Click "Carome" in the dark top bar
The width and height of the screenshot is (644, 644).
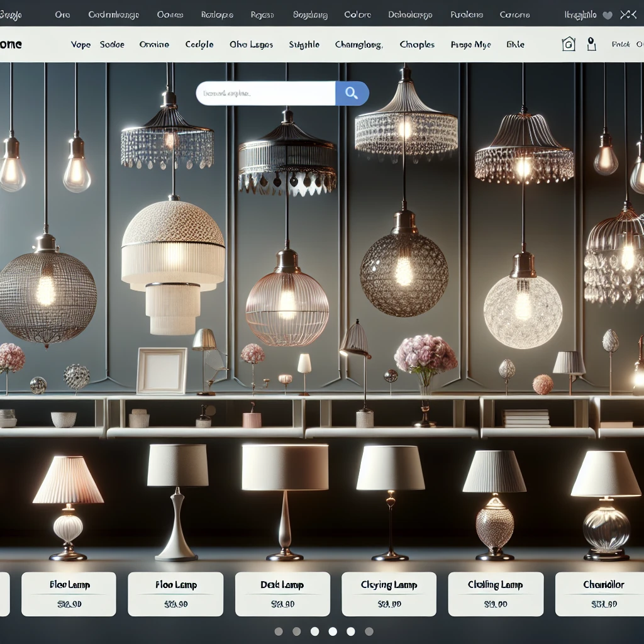(x=514, y=14)
